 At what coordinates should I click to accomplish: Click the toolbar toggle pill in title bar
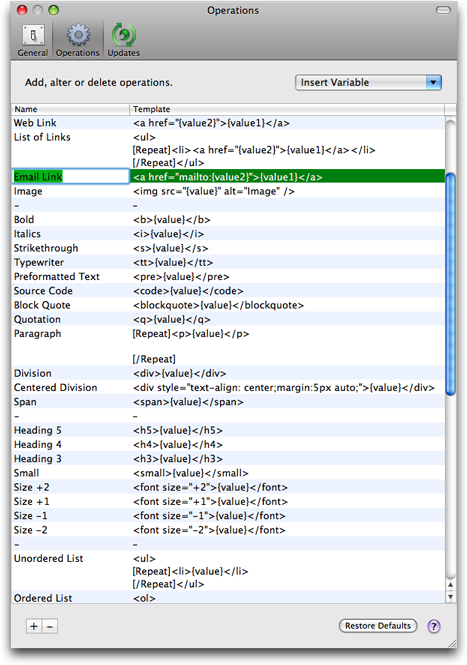(443, 10)
